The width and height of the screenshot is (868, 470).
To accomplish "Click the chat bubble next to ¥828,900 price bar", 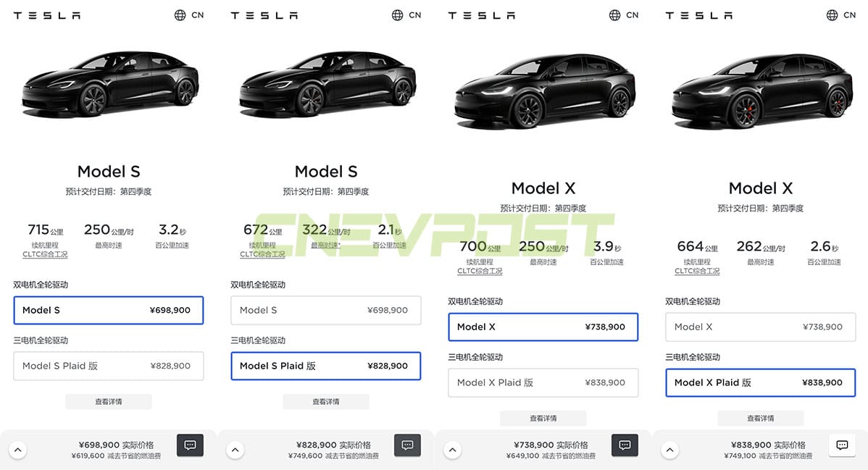I will [407, 445].
